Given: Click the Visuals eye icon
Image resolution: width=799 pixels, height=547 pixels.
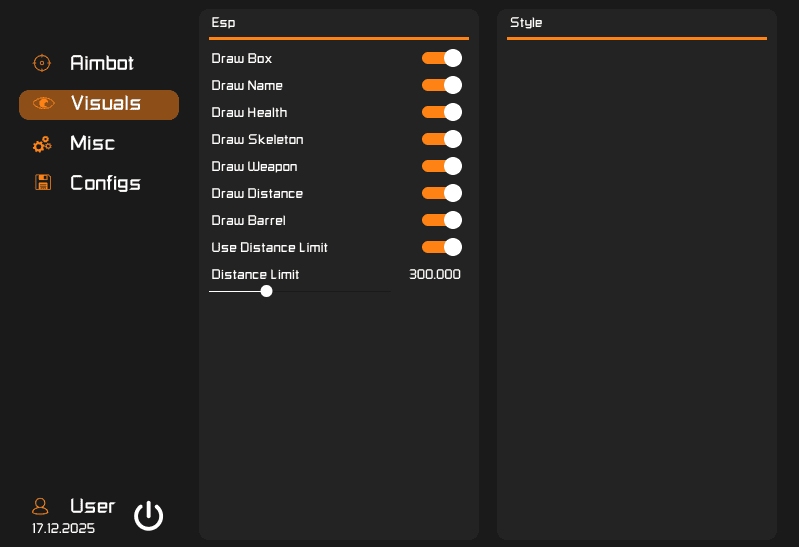Looking at the screenshot, I should tap(43, 103).
